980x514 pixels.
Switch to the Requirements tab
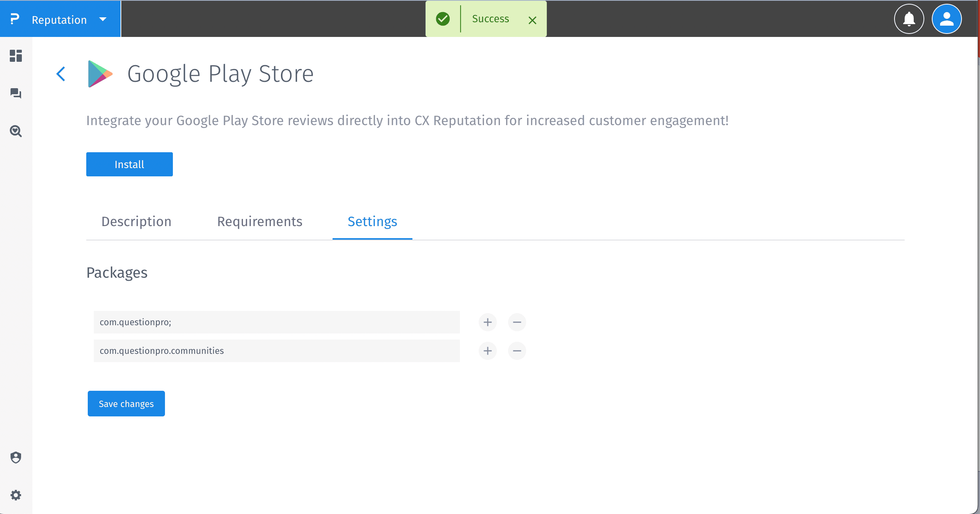tap(260, 222)
